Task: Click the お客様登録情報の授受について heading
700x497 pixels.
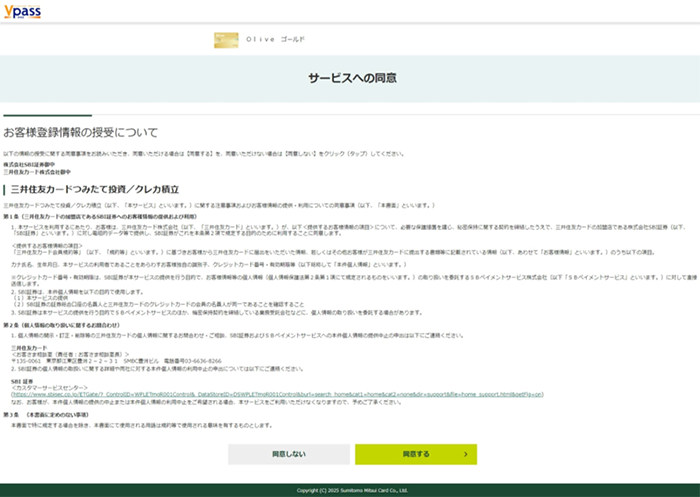Action: tap(80, 133)
